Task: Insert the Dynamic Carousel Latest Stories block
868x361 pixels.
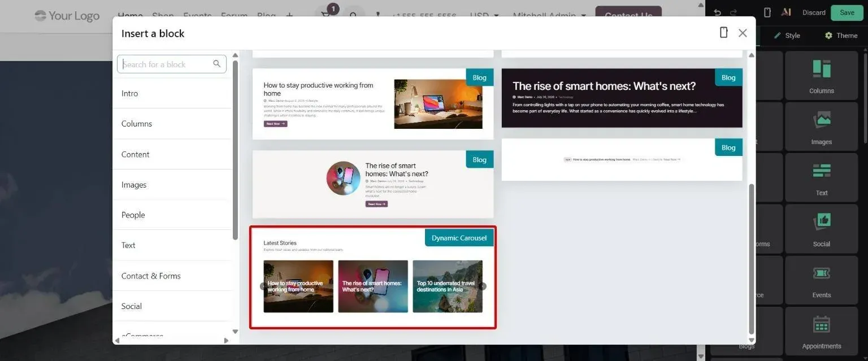Action: (373, 277)
